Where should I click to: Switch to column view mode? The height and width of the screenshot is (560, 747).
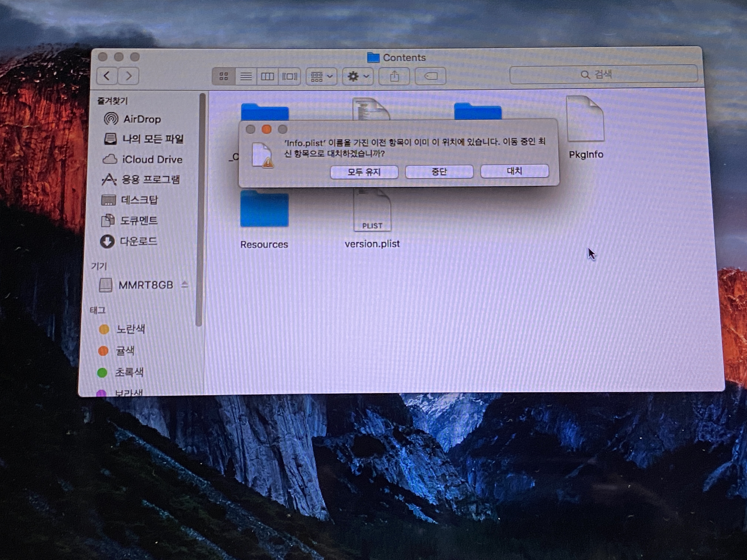pos(267,76)
